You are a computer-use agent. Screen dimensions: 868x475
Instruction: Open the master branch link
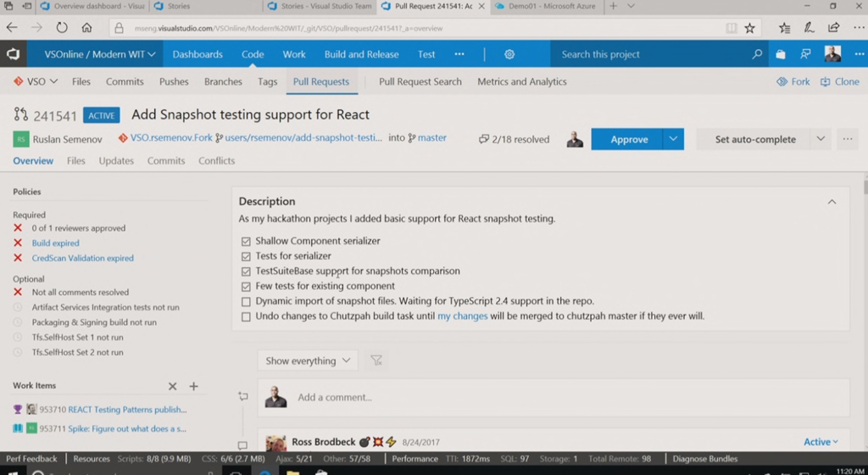point(431,138)
